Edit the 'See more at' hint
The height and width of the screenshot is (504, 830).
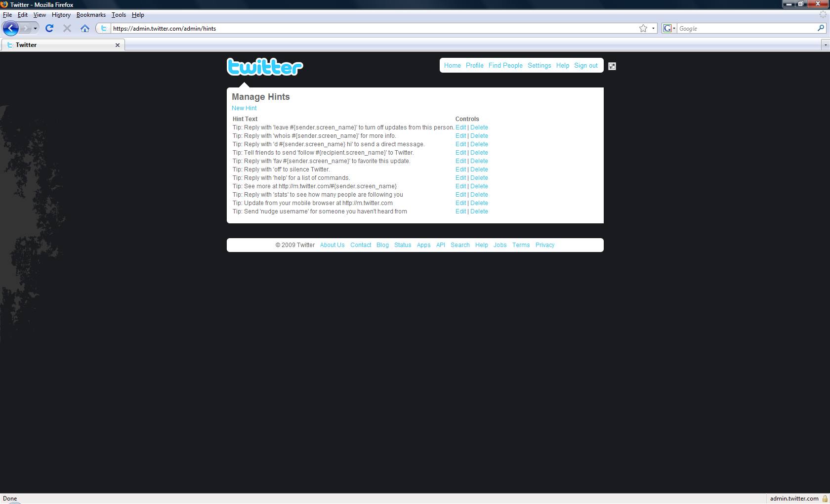[461, 186]
